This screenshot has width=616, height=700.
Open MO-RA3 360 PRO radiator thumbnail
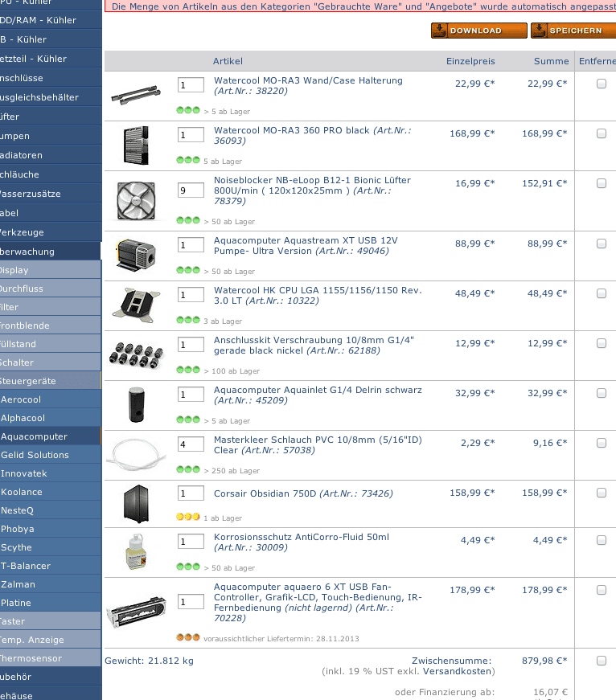tap(136, 145)
